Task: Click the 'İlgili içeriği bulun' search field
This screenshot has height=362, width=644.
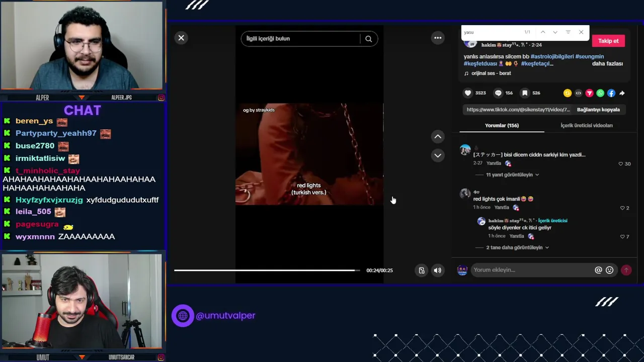Action: pos(300,39)
